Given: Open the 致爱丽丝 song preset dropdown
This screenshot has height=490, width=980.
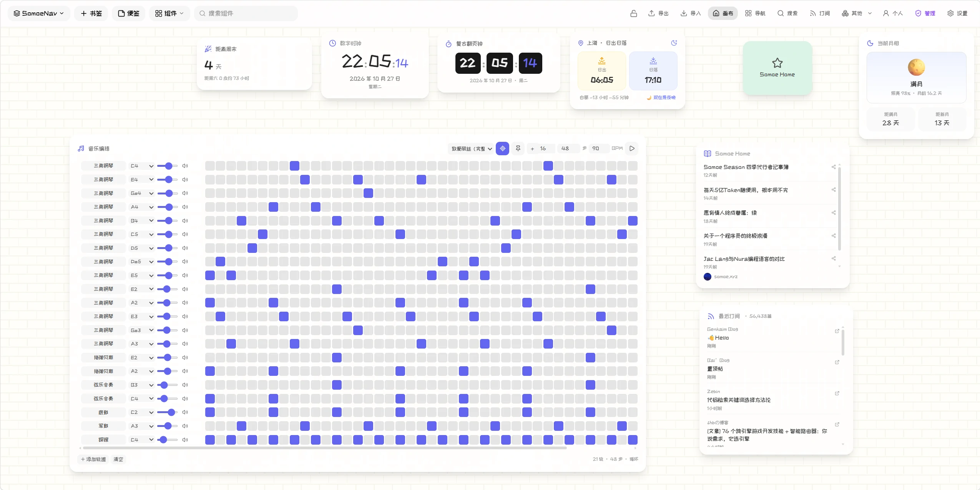Looking at the screenshot, I should pyautogui.click(x=472, y=149).
